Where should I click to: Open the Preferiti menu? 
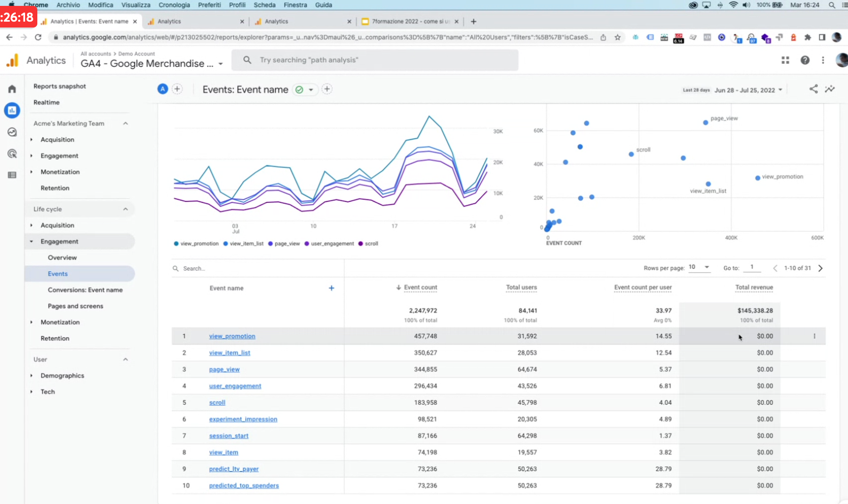coord(209,5)
